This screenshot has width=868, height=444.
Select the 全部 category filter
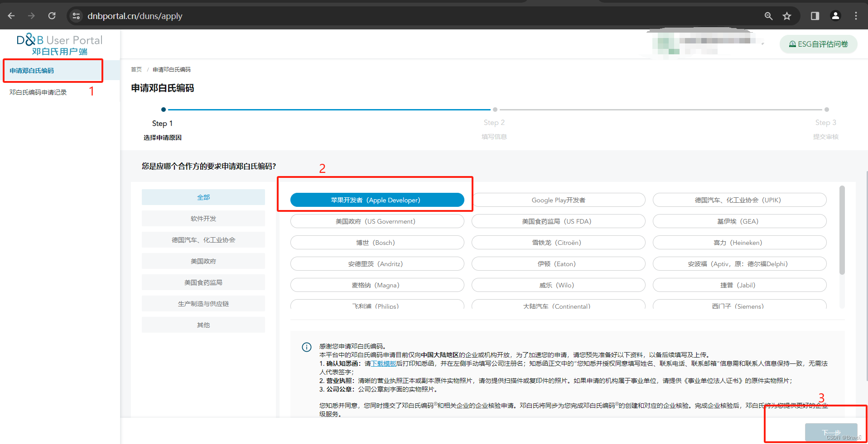203,197
